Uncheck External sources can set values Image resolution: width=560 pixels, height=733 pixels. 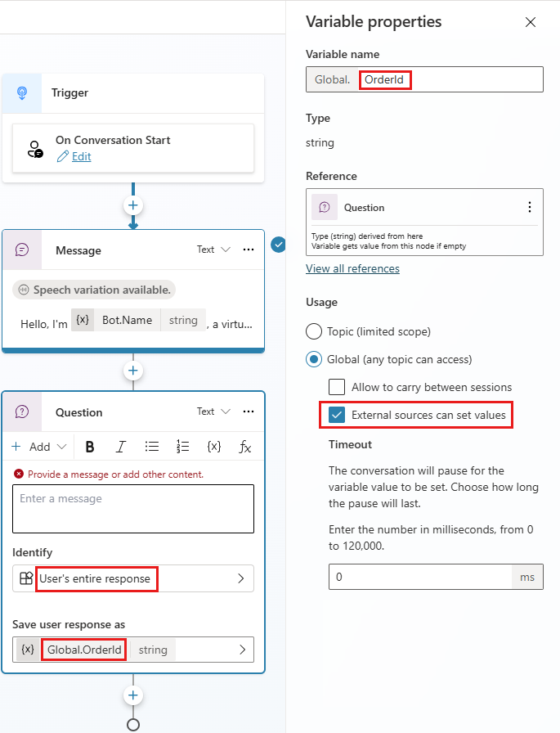point(336,416)
